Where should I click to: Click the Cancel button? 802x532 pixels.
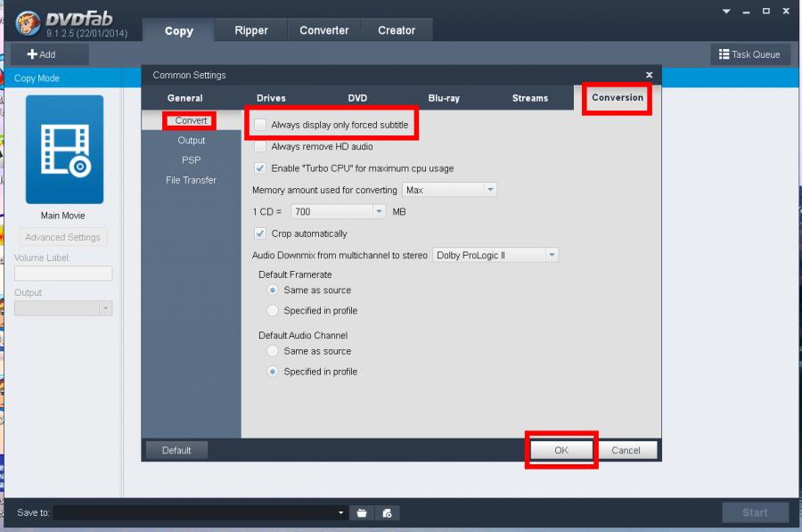point(626,450)
